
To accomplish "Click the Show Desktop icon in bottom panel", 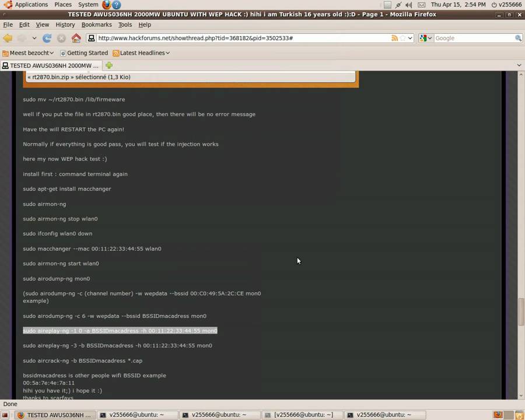I will click(x=5, y=415).
